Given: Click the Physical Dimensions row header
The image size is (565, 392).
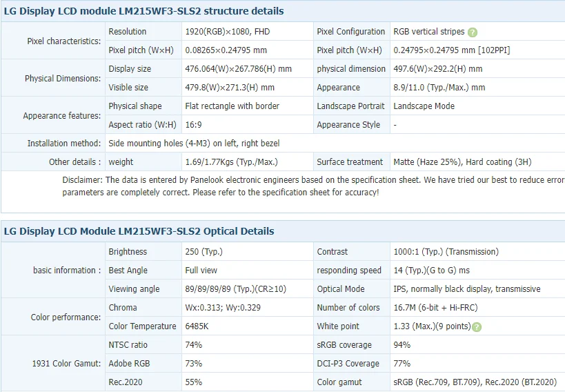Looking at the screenshot, I should click(63, 78).
